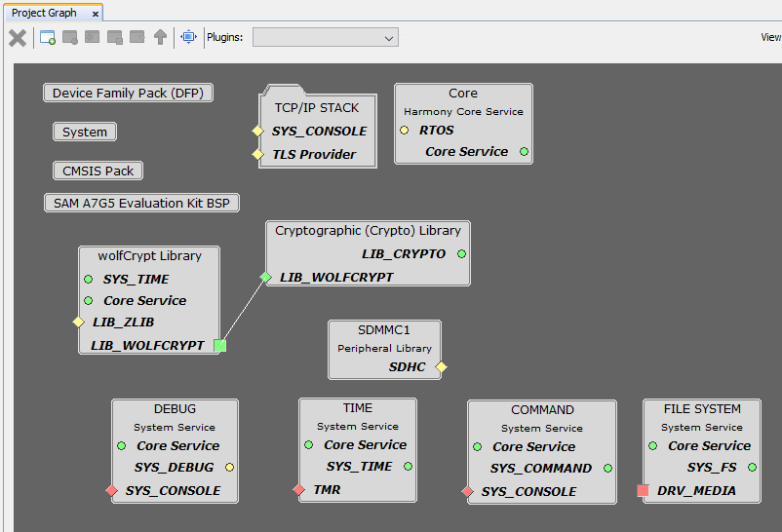
Task: Click wolfCrypt Core Service green circle
Action: 89,301
